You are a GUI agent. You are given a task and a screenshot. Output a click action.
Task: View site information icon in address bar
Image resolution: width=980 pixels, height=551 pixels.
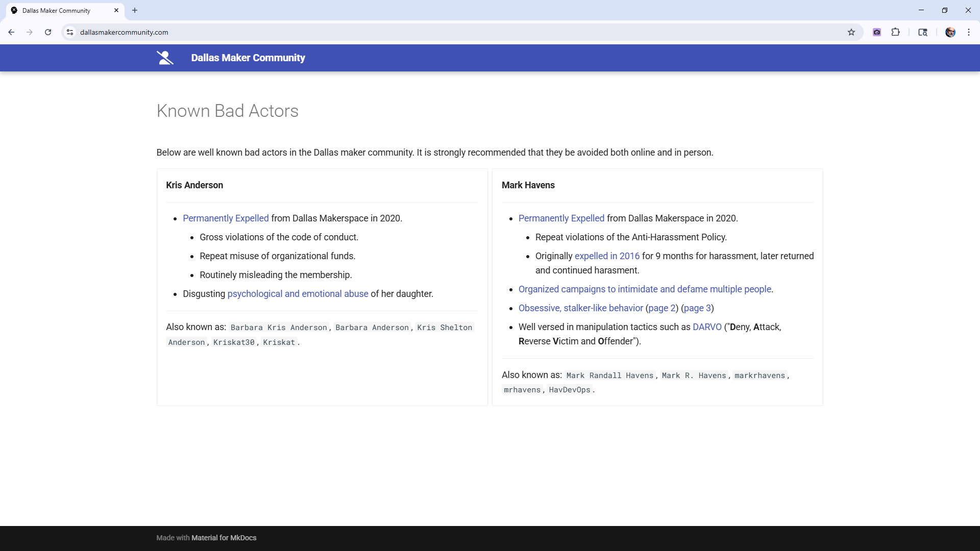pyautogui.click(x=70, y=32)
